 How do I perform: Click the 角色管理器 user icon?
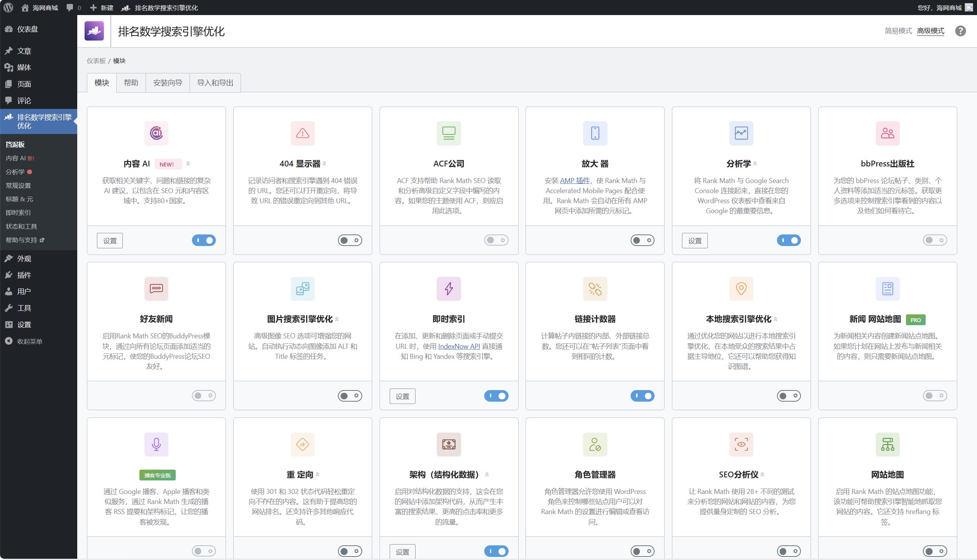point(595,444)
